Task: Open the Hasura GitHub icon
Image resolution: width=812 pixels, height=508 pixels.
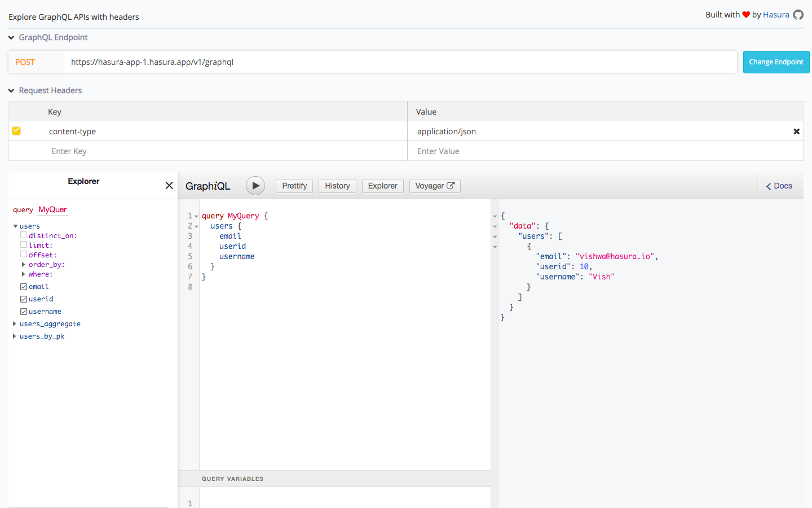Action: point(798,15)
